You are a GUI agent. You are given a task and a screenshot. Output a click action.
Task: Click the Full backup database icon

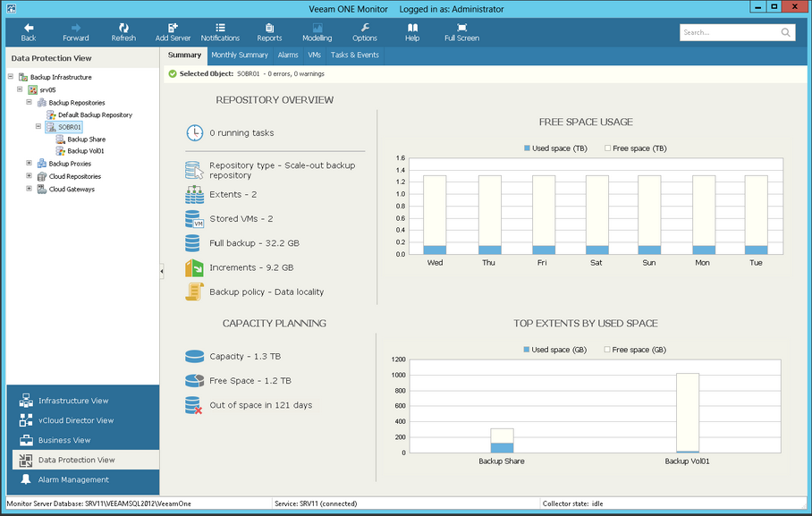pyautogui.click(x=192, y=243)
